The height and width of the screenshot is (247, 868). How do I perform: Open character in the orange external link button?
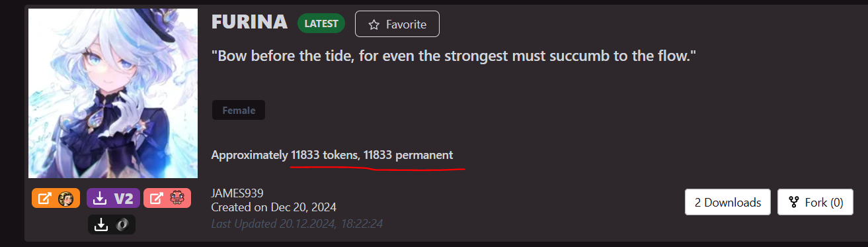click(56, 198)
